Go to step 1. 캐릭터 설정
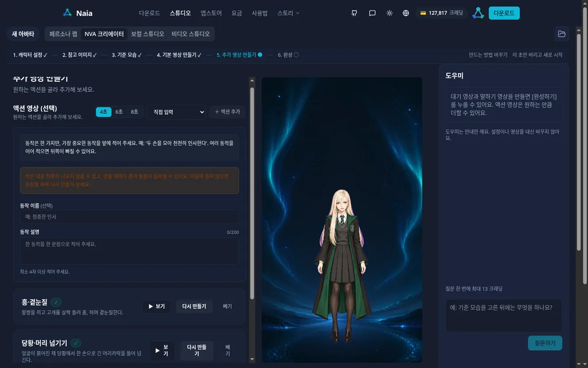 click(x=30, y=55)
